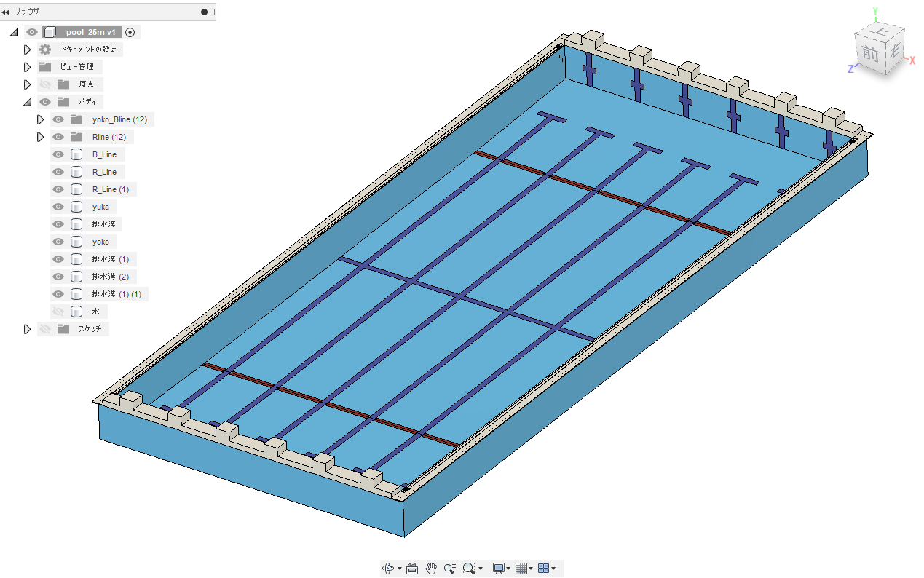Collapse the pool_25m v1 root node
This screenshot has height=578, width=924.
click(14, 32)
